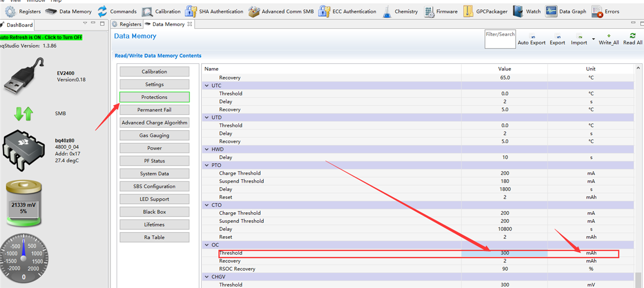
Task: Click the EV2400 USB adapter icon
Action: pyautogui.click(x=23, y=76)
